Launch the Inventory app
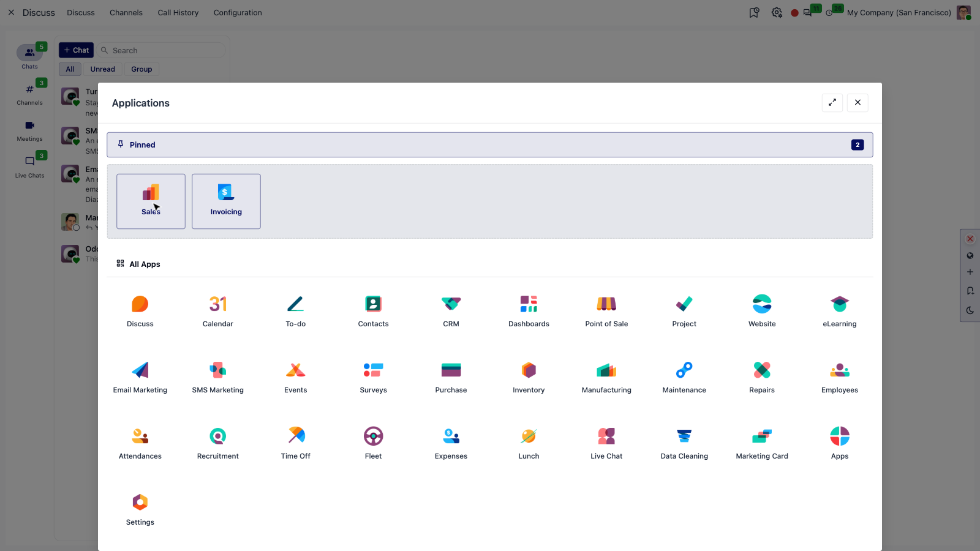The height and width of the screenshot is (551, 980). point(529,377)
